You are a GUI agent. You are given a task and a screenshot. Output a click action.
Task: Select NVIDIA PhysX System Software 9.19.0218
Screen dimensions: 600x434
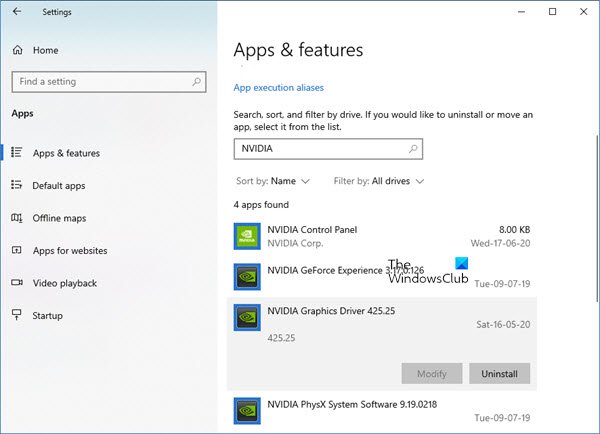[x=352, y=404]
